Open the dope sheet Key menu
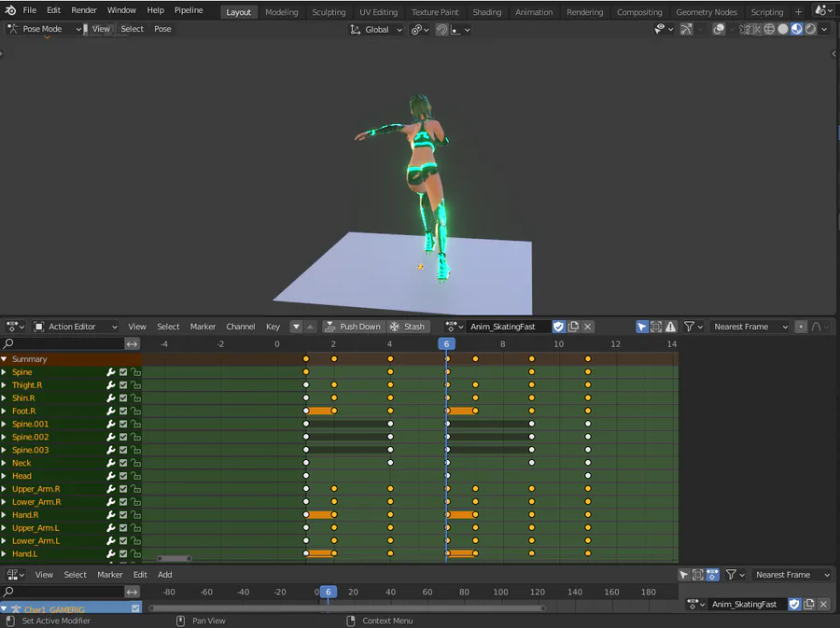Viewport: 840px width, 628px height. [273, 326]
